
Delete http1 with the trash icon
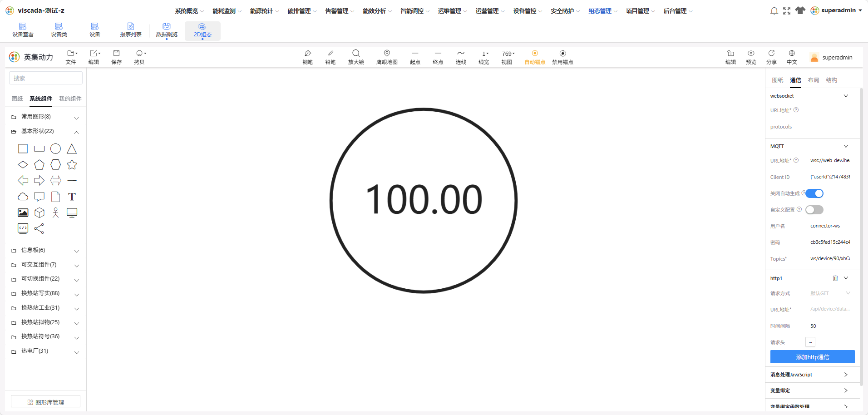[835, 278]
